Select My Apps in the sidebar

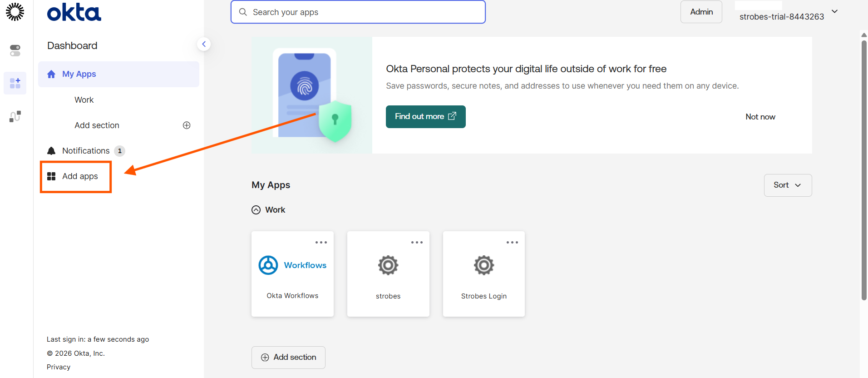(x=119, y=74)
